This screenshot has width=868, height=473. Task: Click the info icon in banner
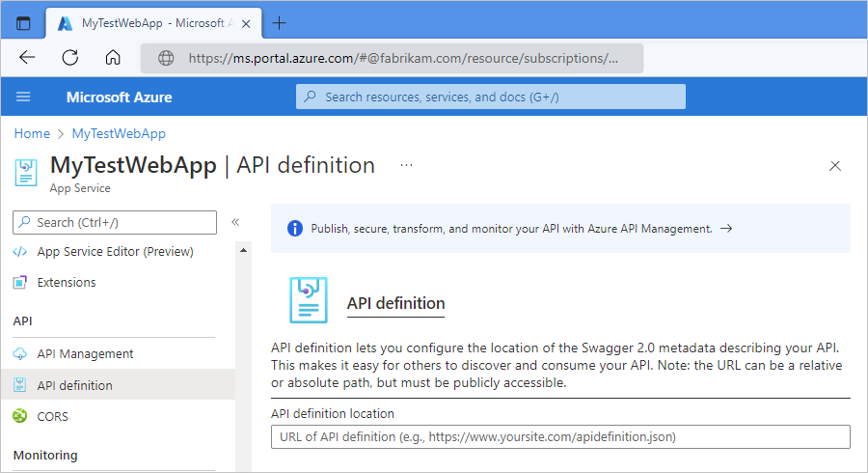(295, 228)
